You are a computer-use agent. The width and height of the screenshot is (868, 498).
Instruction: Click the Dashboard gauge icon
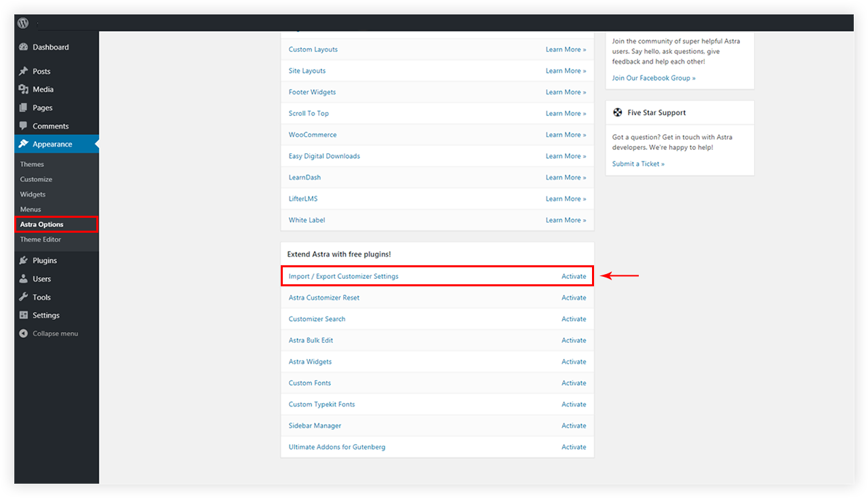24,47
